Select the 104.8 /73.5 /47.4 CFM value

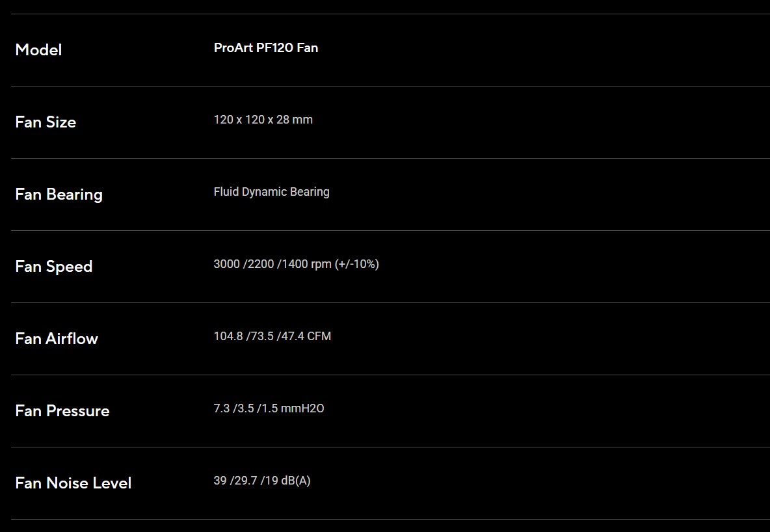[x=272, y=336]
